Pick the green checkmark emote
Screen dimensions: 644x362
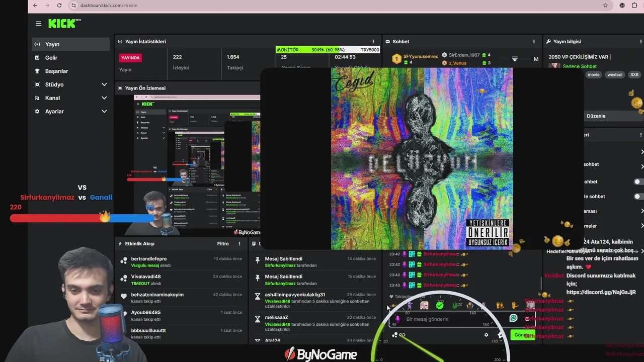coord(440,305)
